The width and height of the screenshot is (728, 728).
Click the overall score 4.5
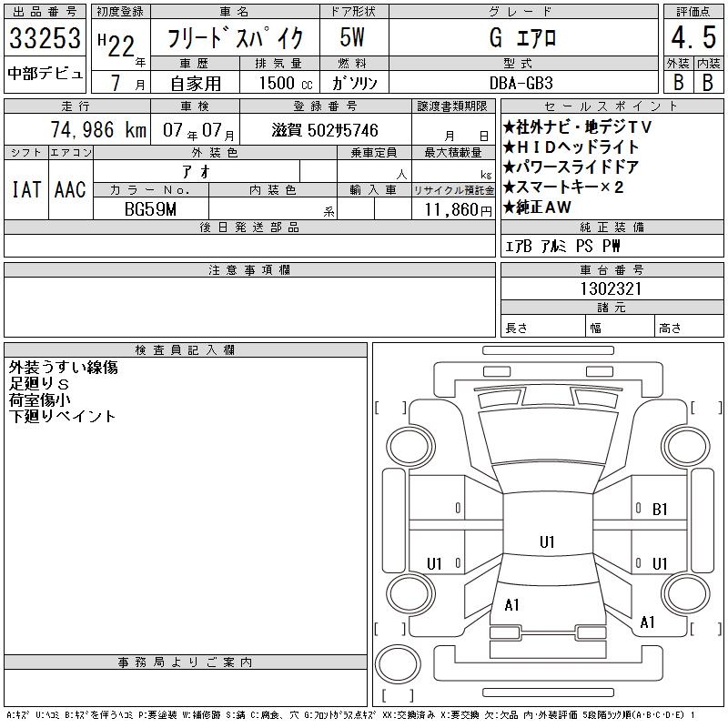click(x=693, y=37)
